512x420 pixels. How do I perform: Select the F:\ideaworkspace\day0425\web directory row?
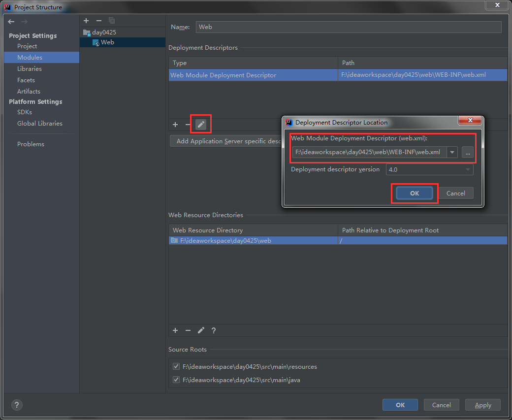point(253,241)
